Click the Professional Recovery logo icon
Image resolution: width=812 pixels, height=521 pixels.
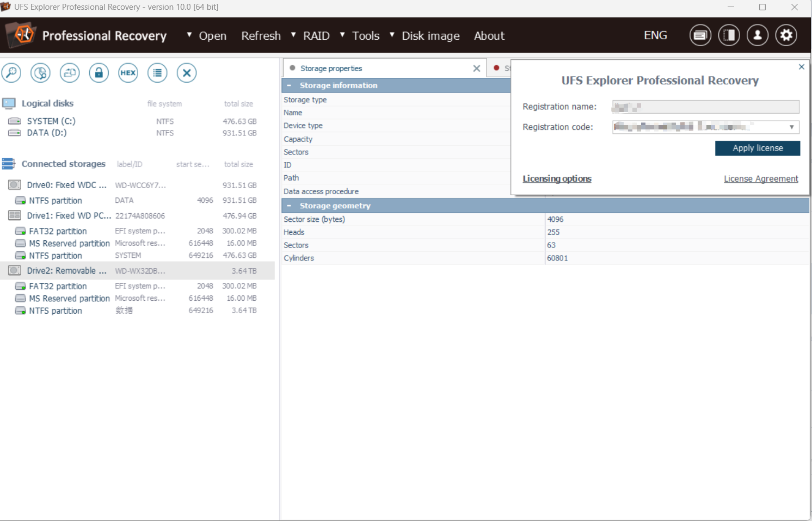point(21,35)
